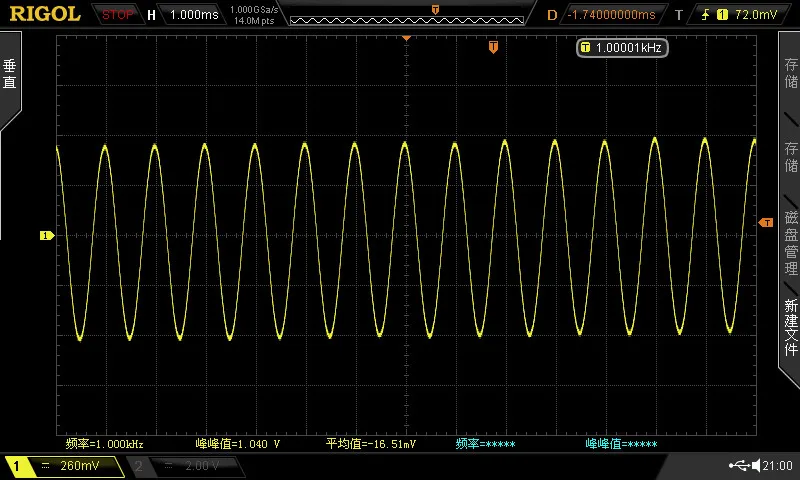Click the STOP run status indicator

point(117,15)
